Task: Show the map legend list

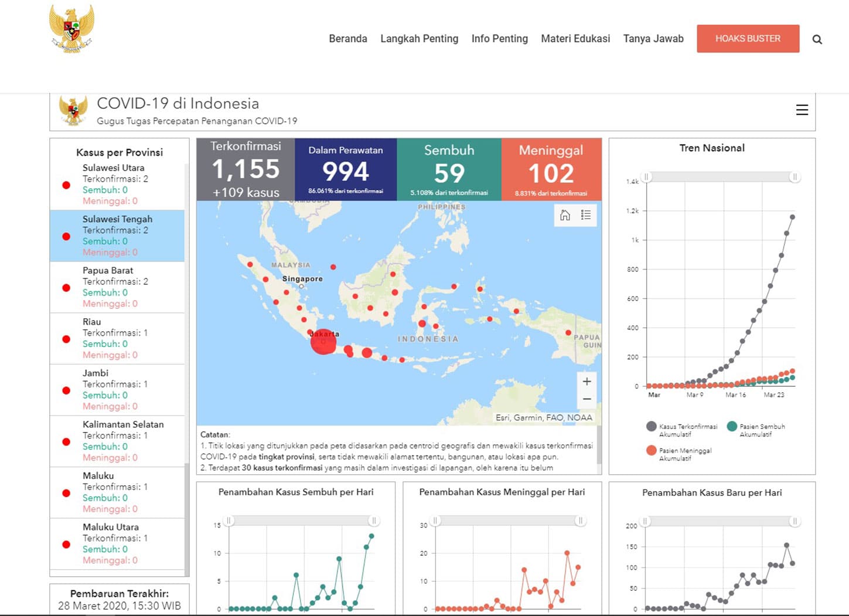Action: coord(586,215)
